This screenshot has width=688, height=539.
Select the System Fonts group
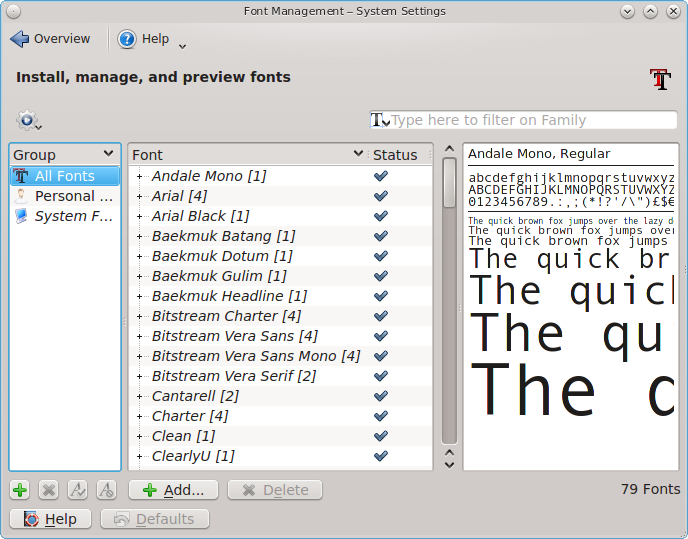tap(64, 216)
